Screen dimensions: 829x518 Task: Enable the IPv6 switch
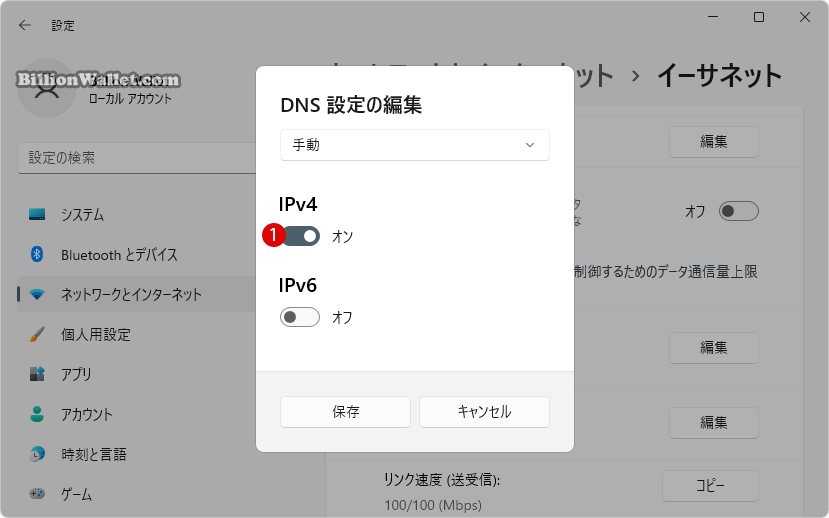tap(300, 317)
